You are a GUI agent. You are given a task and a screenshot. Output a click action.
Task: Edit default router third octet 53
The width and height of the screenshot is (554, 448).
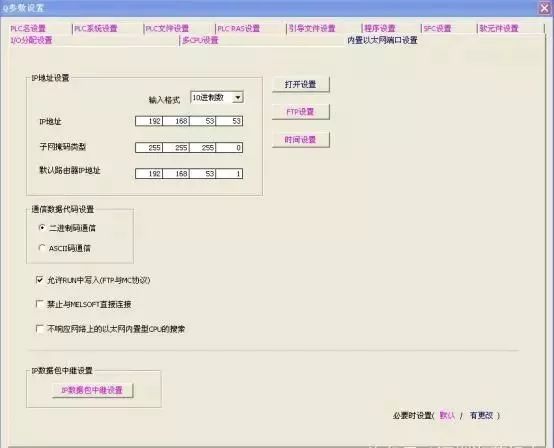(x=202, y=174)
